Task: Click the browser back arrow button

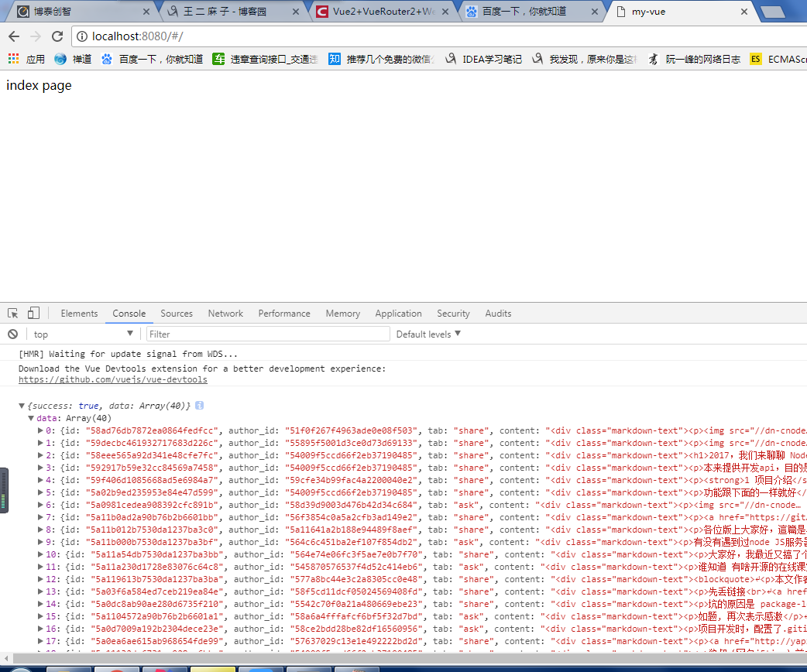Action: [14, 36]
